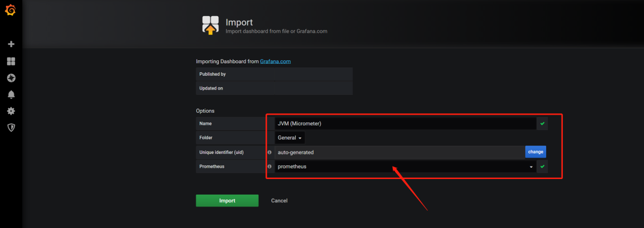644x228 pixels.
Task: Open the Server Admin shield icon
Action: pyautogui.click(x=11, y=128)
